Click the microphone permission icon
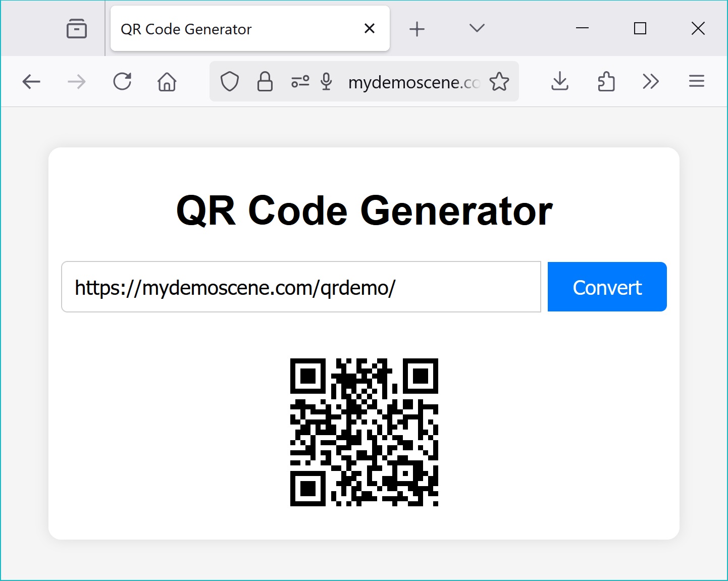Viewport: 728px width, 581px height. click(326, 81)
